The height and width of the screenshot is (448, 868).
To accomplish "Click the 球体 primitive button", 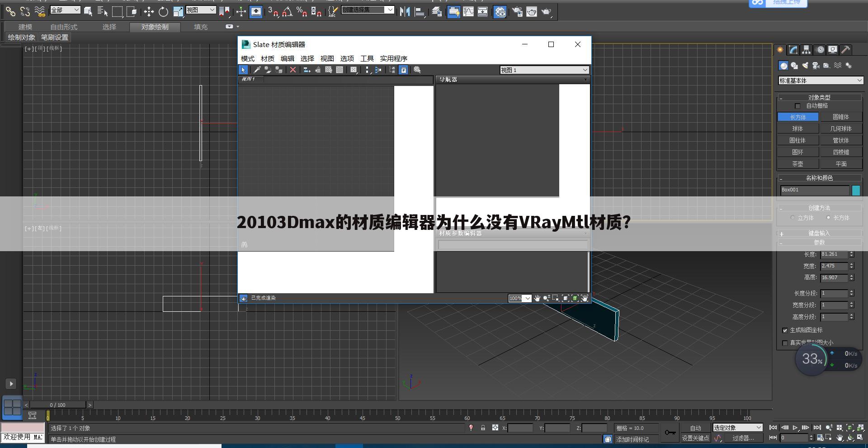I will (798, 129).
